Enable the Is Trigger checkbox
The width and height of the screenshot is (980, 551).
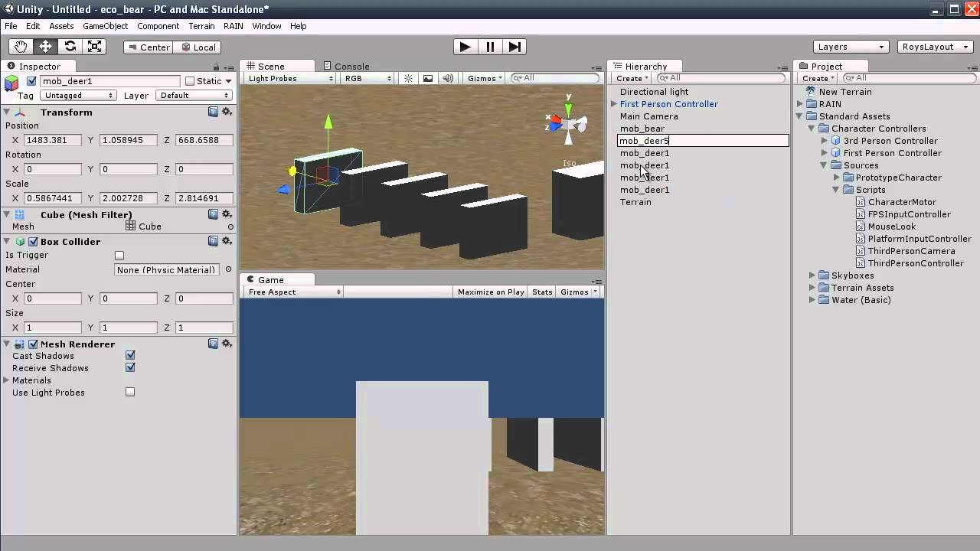tap(119, 256)
